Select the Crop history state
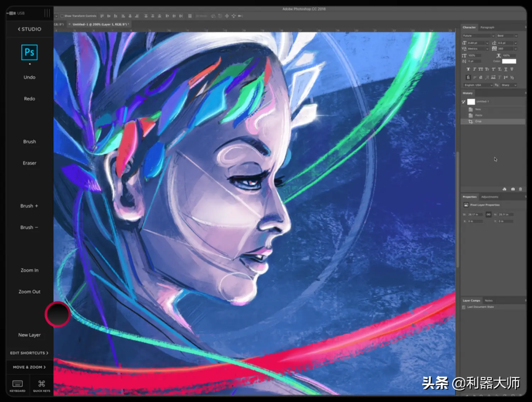 click(493, 121)
